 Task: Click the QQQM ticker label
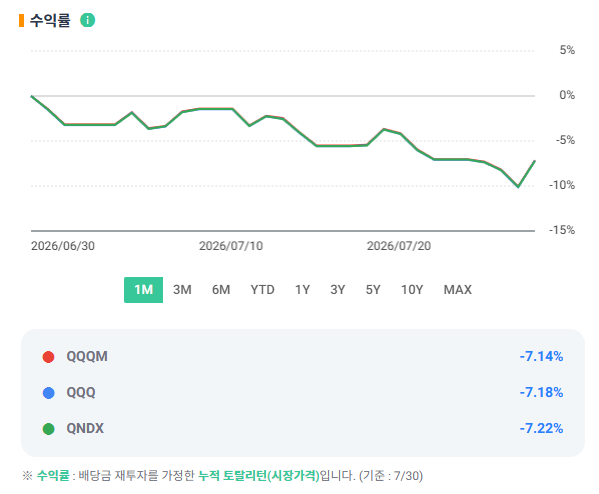coord(87,356)
